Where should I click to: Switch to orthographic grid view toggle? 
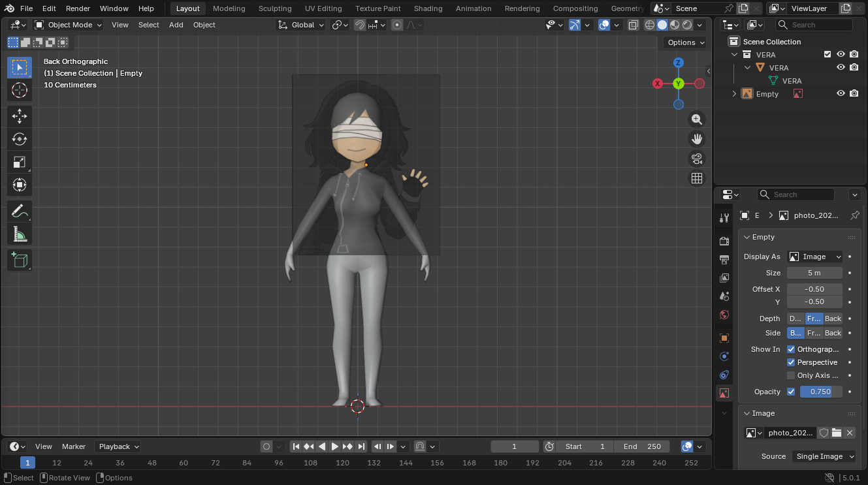[697, 178]
